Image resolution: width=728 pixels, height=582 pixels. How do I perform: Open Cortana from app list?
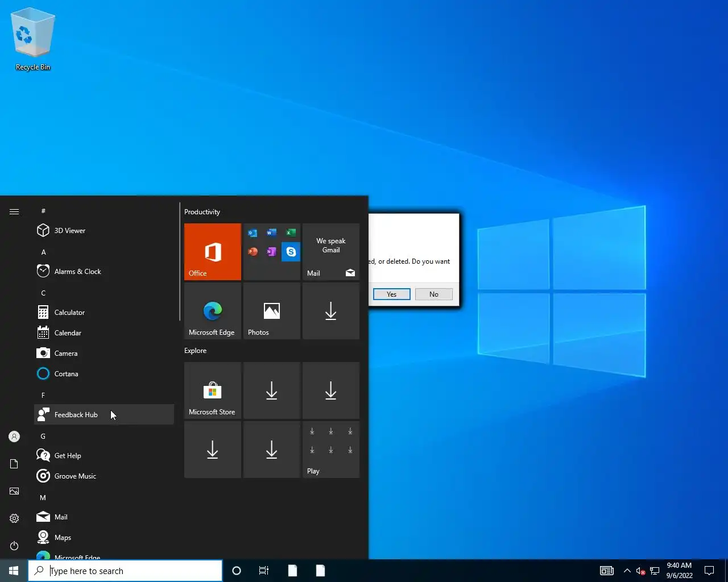[104, 373]
